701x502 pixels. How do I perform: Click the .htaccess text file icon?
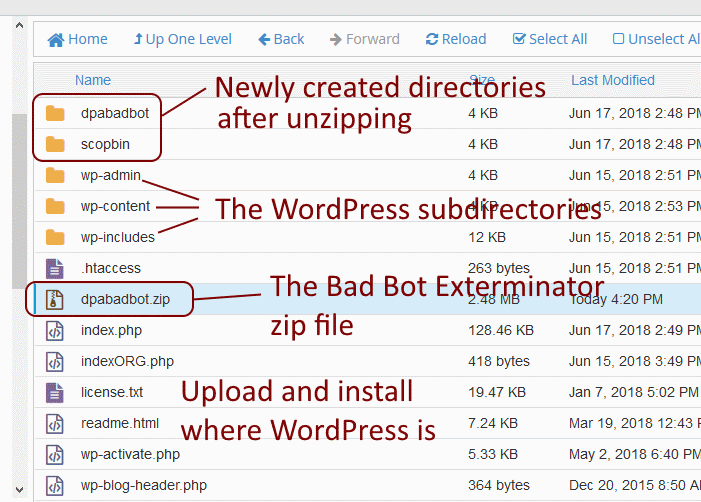pos(55,269)
